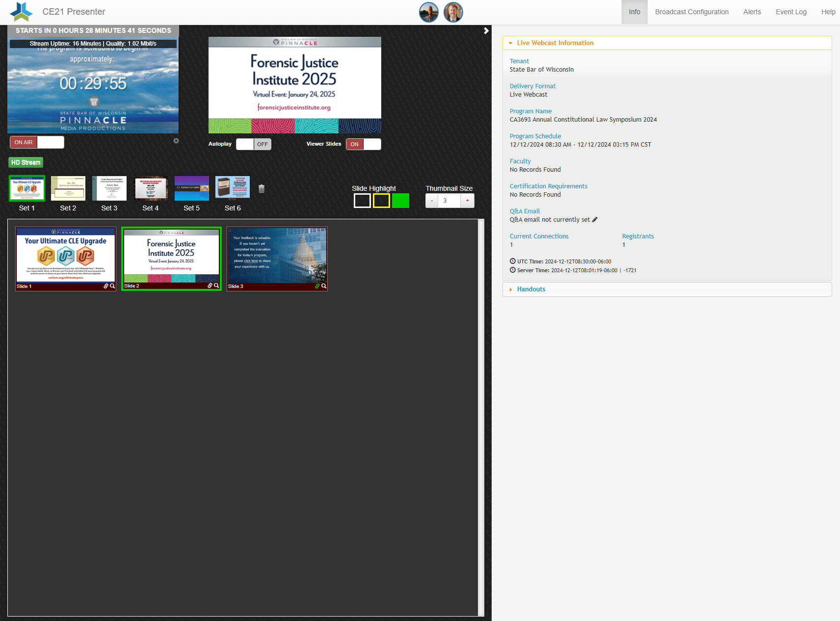Expand the Handouts section
Image resolution: width=840 pixels, height=621 pixels.
(510, 289)
